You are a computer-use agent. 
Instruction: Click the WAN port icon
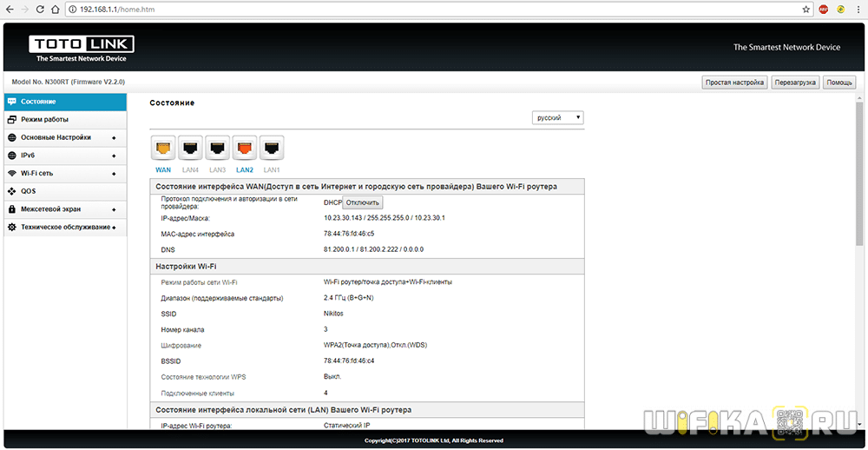click(x=163, y=147)
